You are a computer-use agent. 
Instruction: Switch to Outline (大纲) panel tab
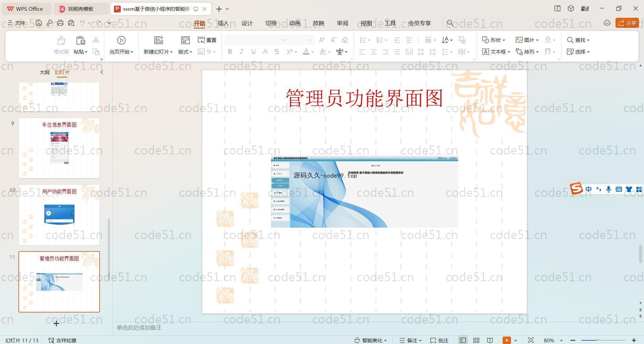coord(44,72)
